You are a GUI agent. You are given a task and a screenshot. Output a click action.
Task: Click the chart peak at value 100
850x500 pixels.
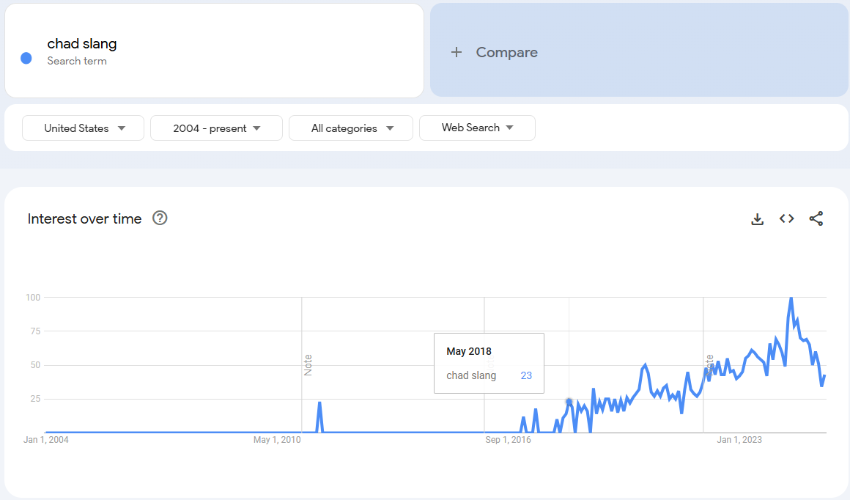pyautogui.click(x=791, y=298)
